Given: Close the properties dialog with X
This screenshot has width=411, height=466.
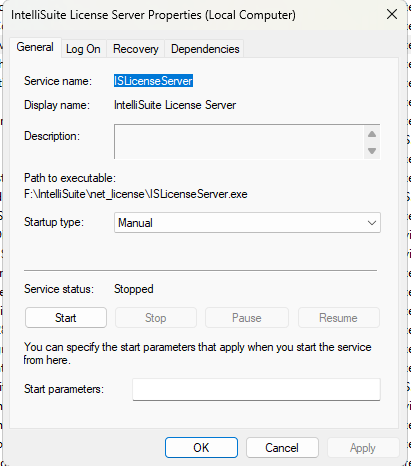Looking at the screenshot, I should click(392, 14).
